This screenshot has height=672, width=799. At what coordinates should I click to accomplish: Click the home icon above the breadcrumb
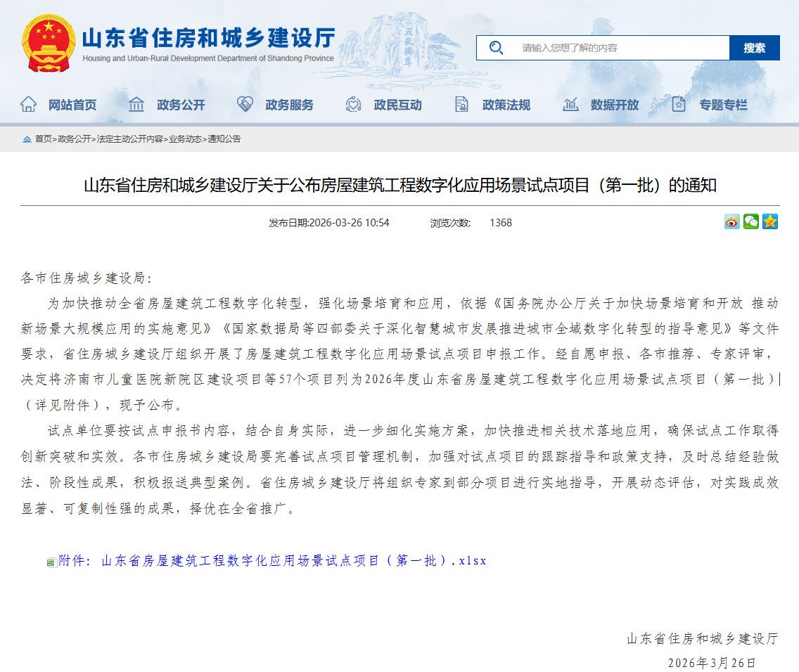(x=28, y=140)
